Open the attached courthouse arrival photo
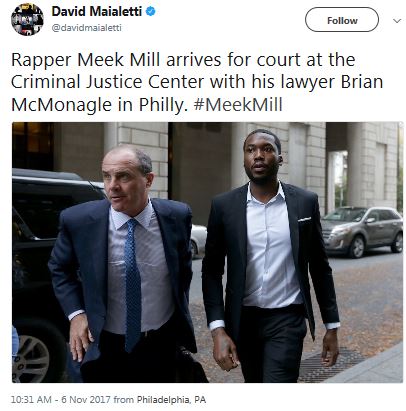This screenshot has height=411, width=406. click(x=207, y=252)
